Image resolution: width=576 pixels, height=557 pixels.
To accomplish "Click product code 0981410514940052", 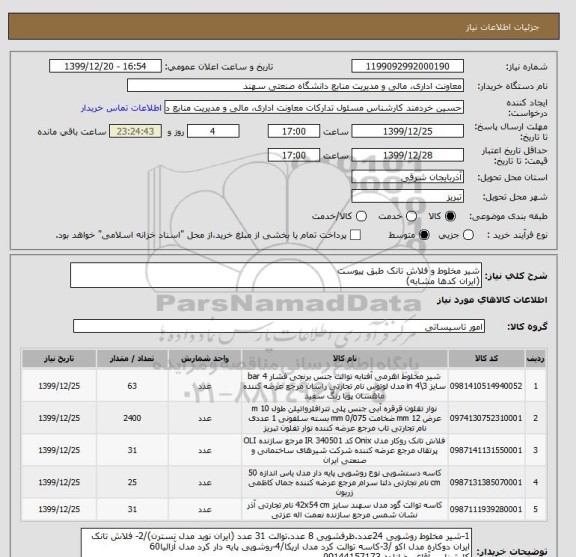I will [486, 386].
